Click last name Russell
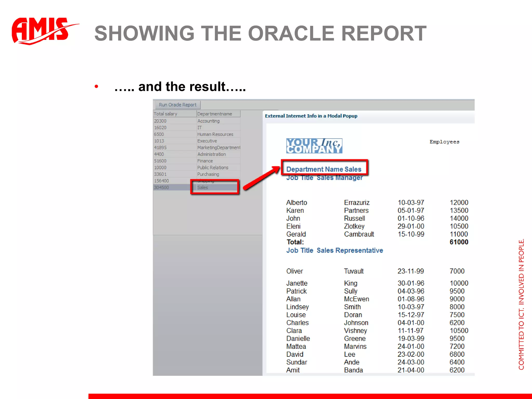This screenshot has width=532, height=399. coord(355,218)
